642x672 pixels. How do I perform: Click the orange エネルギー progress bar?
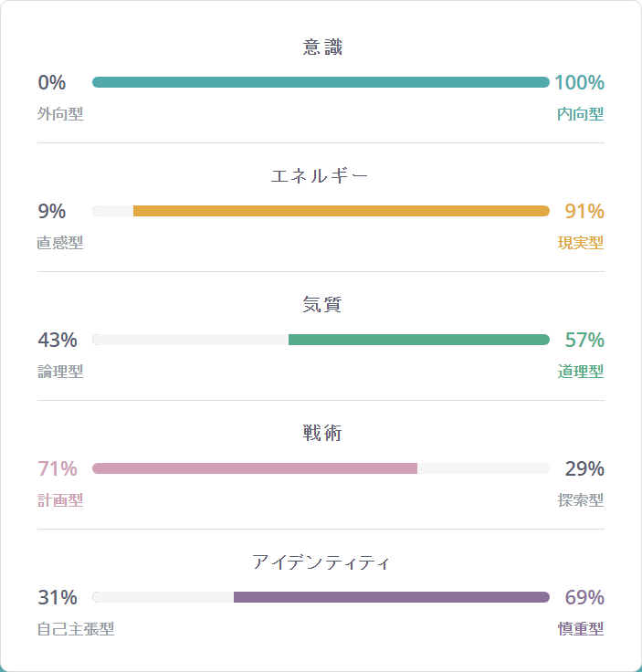[x=341, y=211]
